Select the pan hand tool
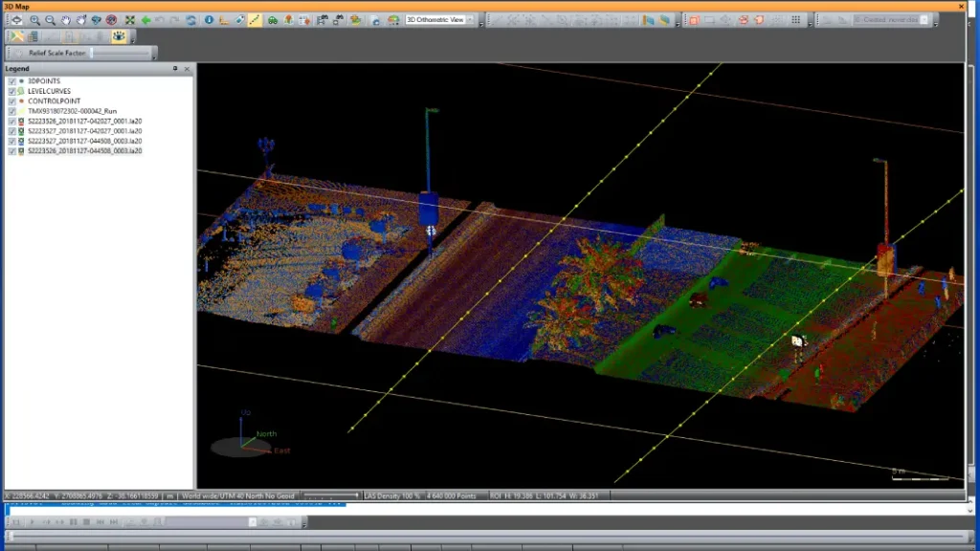The height and width of the screenshot is (551, 980). [66, 20]
